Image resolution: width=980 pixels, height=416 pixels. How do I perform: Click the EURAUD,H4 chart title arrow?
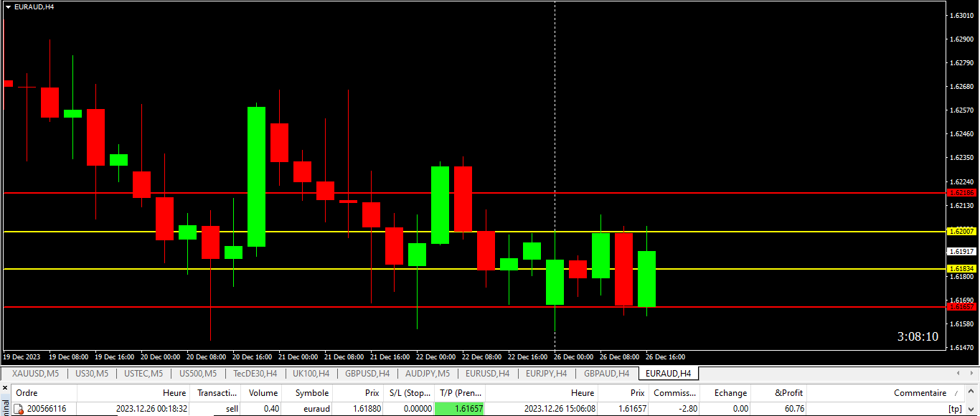click(8, 6)
